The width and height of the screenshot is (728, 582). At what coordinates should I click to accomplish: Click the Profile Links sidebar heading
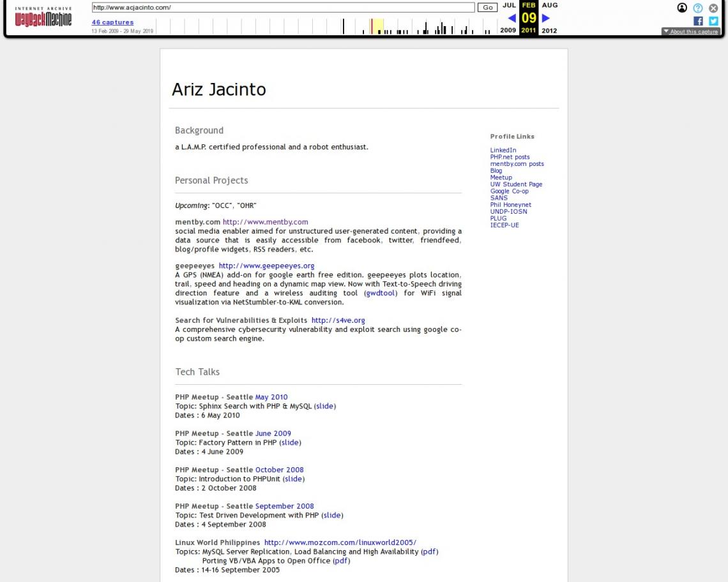coord(513,137)
